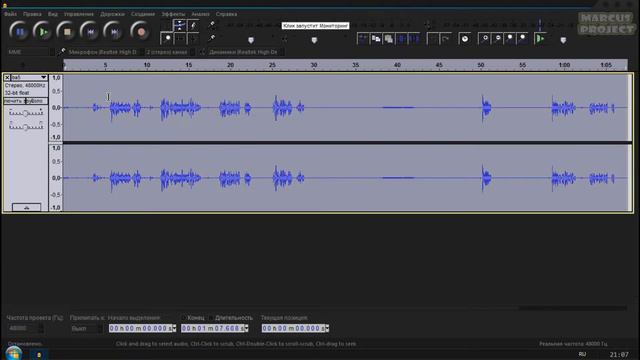Click the Zoom Out icon
The height and width of the screenshot is (360, 640).
point(497,39)
